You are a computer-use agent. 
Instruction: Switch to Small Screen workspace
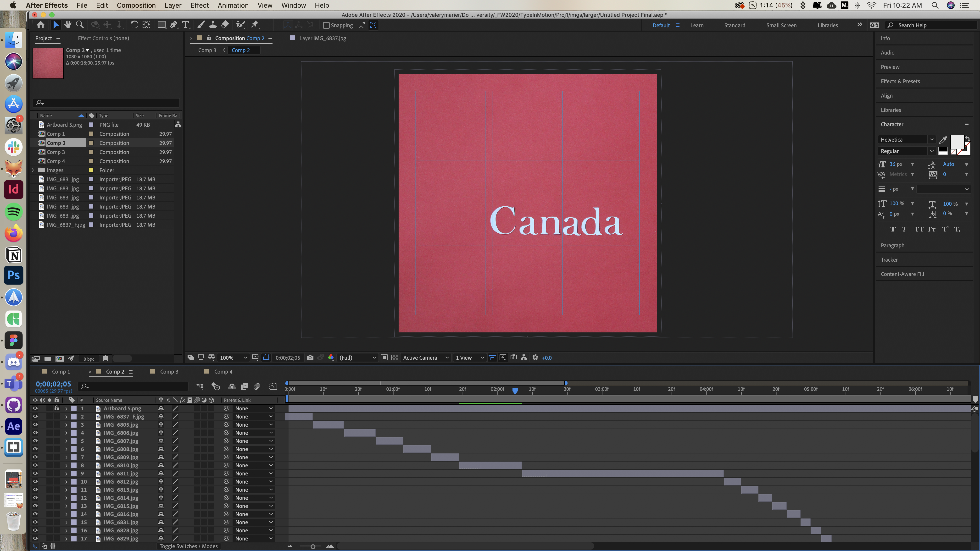coord(781,25)
